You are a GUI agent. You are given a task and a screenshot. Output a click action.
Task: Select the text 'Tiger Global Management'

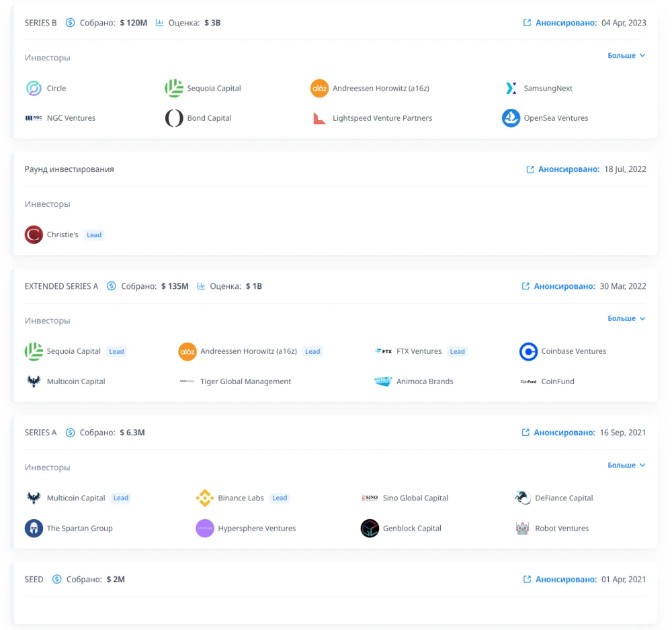pos(245,381)
